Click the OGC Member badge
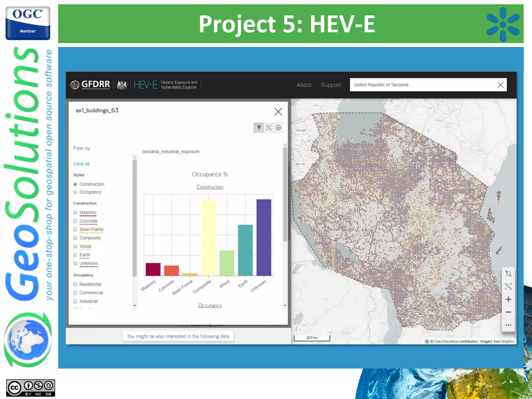The width and height of the screenshot is (532, 399). 28,23
